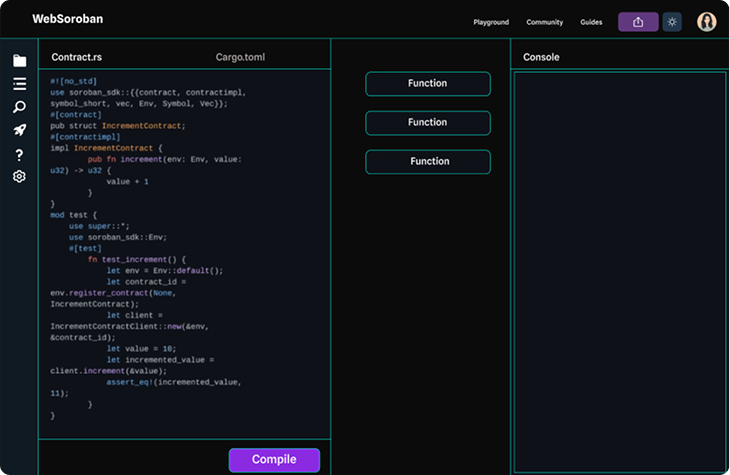This screenshot has height=475, width=730.
Task: Click the list menu icon in sidebar
Action: click(19, 84)
